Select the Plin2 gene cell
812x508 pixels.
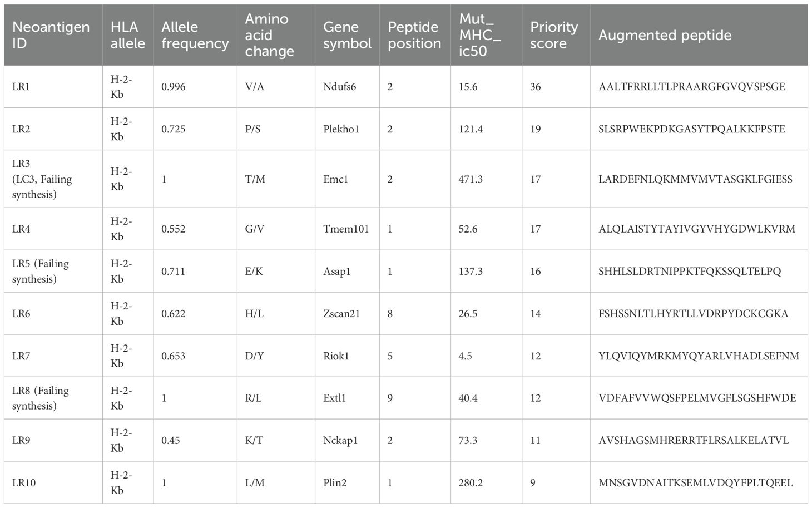[x=335, y=483]
